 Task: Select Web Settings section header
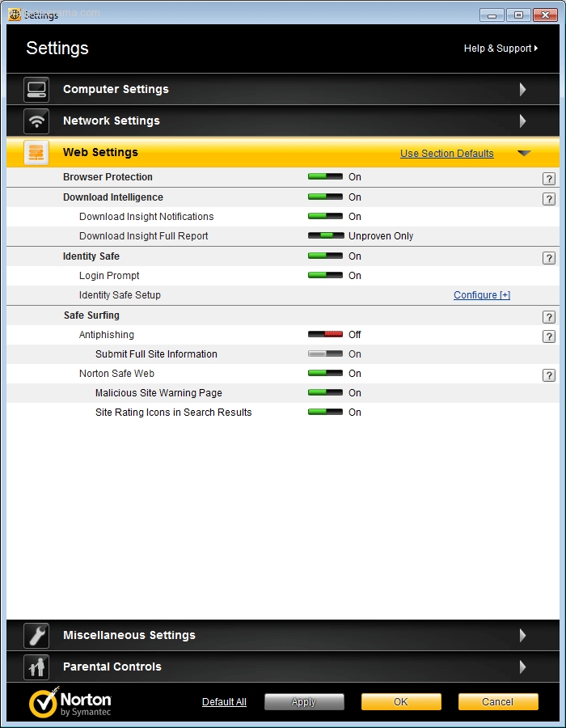(283, 153)
